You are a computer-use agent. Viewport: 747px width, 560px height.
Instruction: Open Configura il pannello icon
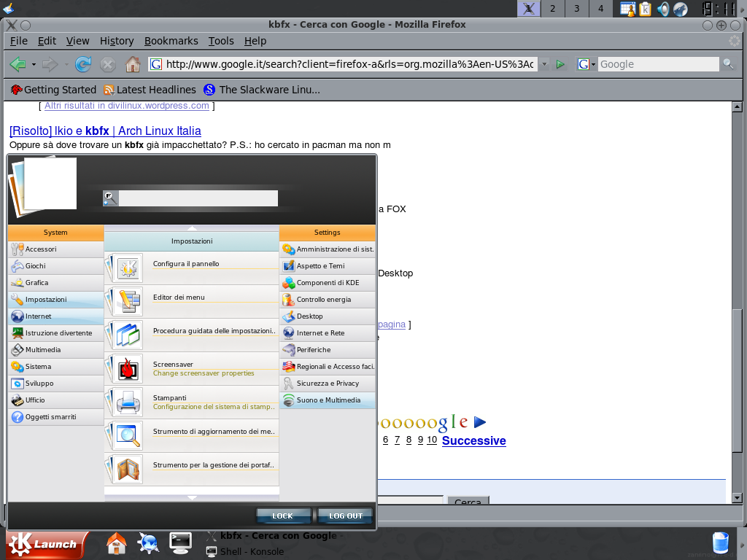(x=128, y=268)
